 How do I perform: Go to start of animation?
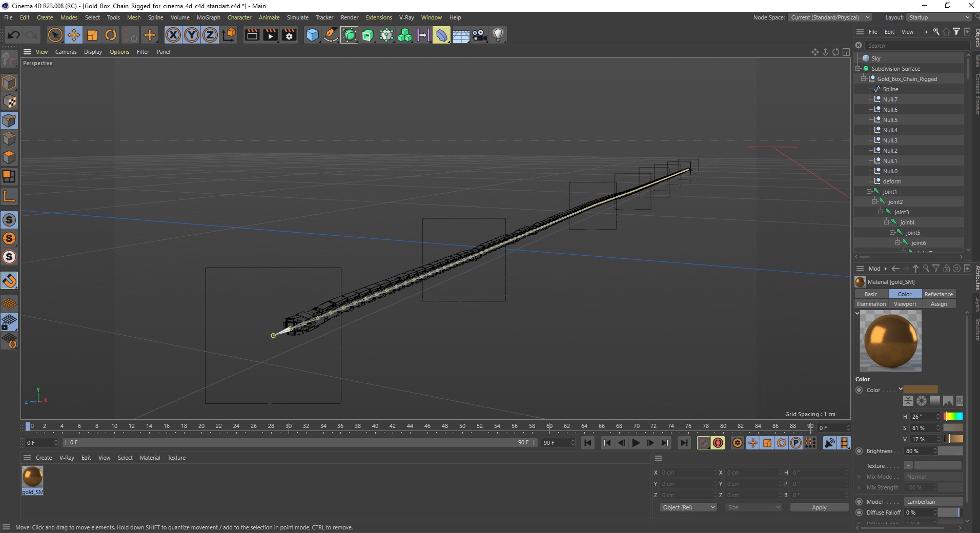(588, 443)
